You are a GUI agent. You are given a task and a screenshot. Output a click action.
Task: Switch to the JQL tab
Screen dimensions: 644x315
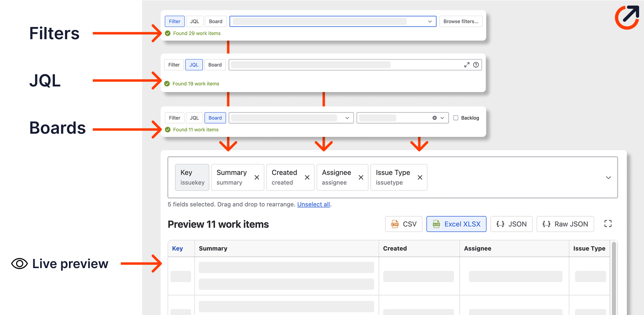194,64
